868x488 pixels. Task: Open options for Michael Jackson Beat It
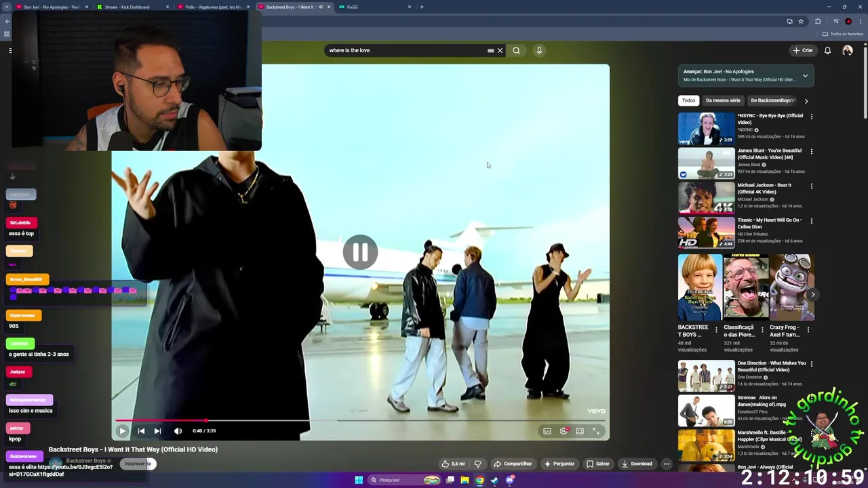click(811, 186)
